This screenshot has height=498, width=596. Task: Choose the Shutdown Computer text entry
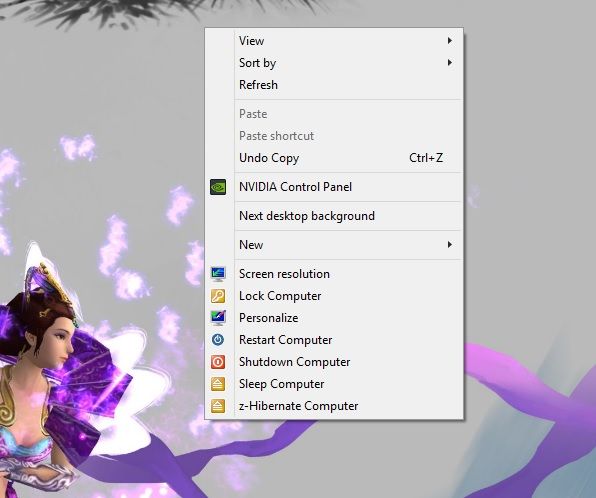tap(295, 362)
